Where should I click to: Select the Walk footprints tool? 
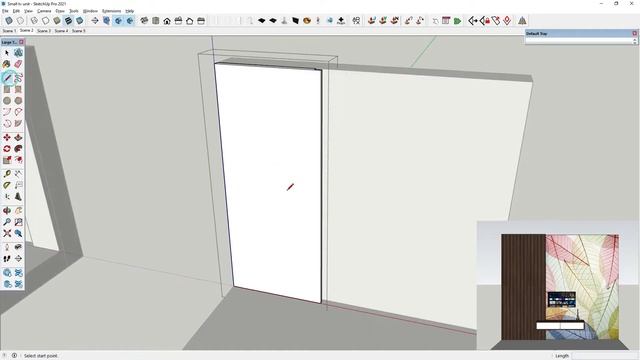click(7, 259)
